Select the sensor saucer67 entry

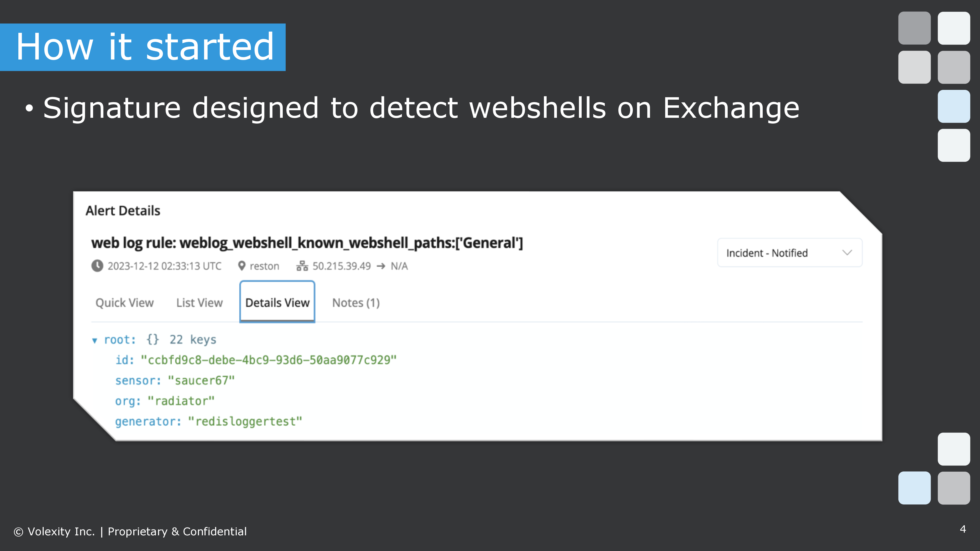(x=175, y=380)
